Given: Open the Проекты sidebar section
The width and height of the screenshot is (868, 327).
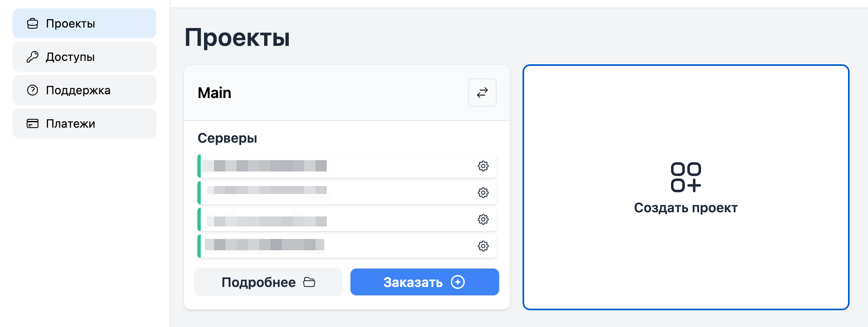Looking at the screenshot, I should (84, 23).
